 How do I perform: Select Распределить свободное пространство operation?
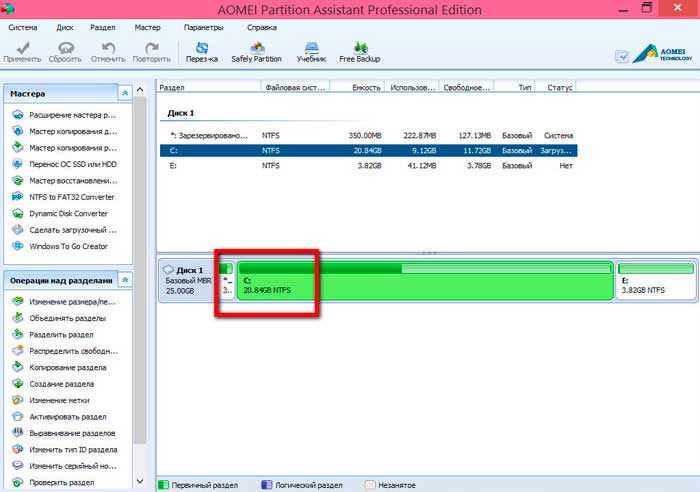point(65,351)
